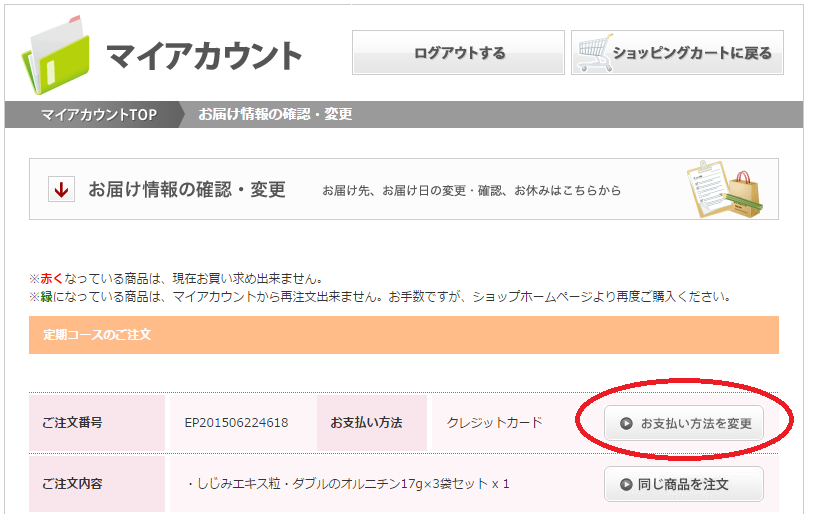Viewport: 815px width, 514px height.
Task: Click the お届け先、お届け日の変更 description text
Action: click(x=471, y=191)
